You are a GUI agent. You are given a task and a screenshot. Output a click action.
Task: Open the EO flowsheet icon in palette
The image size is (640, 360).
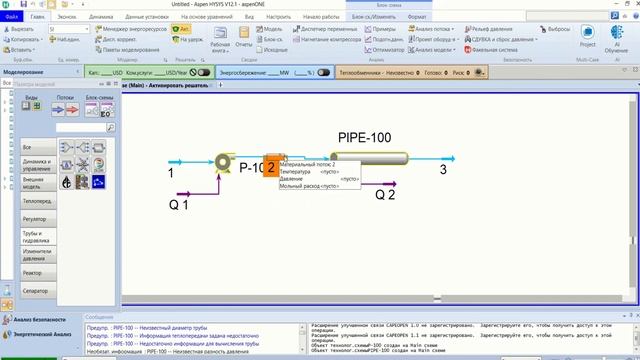[x=107, y=110]
